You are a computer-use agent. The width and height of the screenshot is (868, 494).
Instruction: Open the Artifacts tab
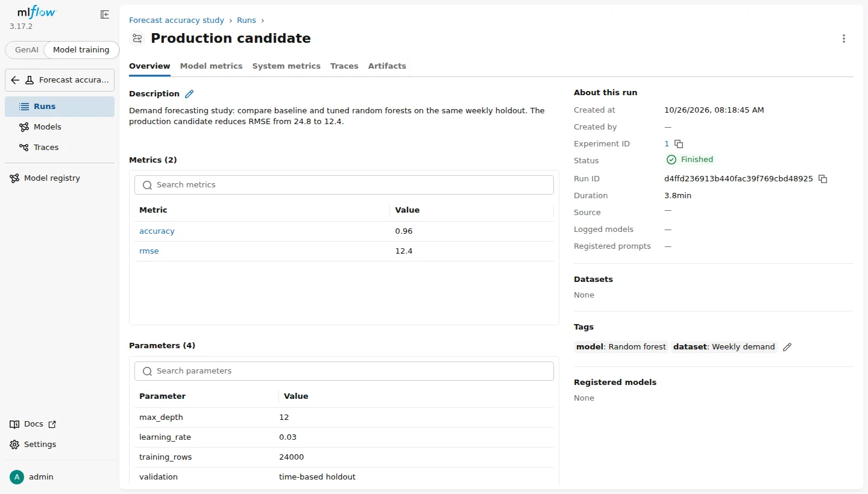387,66
